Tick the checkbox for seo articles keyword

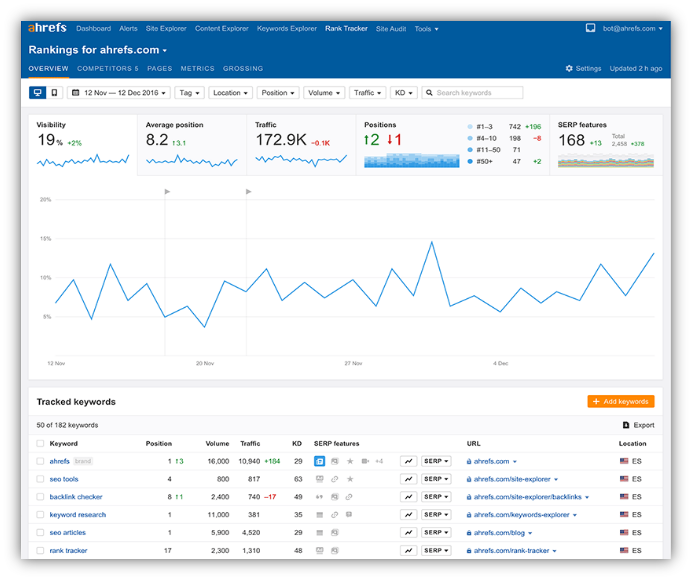(x=40, y=533)
